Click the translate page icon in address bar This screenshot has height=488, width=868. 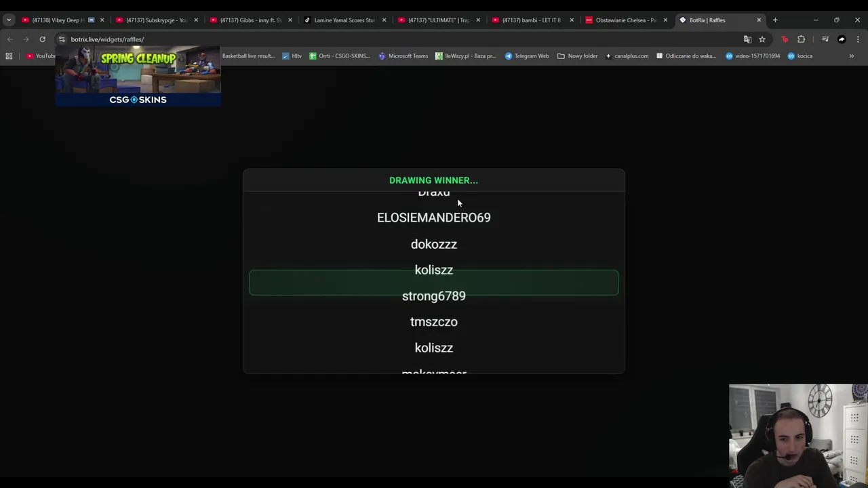coord(747,39)
